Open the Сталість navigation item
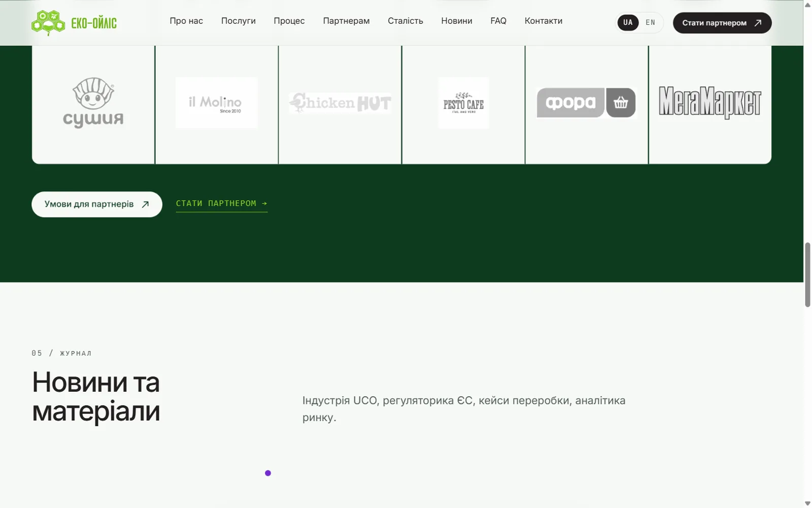 coord(405,21)
